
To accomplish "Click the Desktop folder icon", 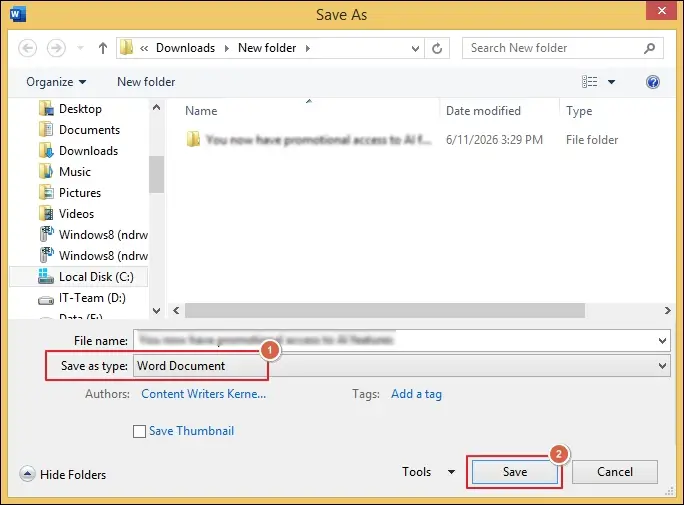I will pyautogui.click(x=46, y=108).
